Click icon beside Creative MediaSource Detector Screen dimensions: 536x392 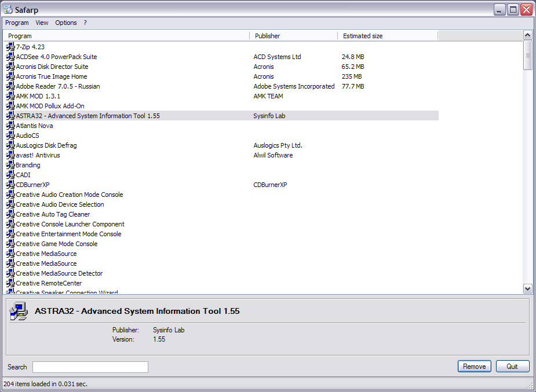tap(10, 273)
